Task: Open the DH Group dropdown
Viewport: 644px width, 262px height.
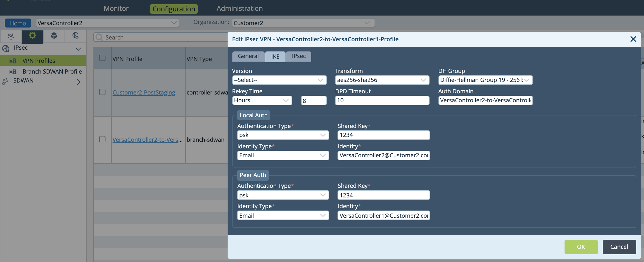Action: 485,80
